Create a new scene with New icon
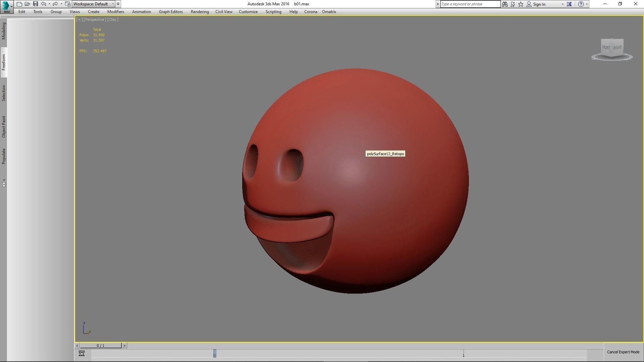 coord(19,4)
